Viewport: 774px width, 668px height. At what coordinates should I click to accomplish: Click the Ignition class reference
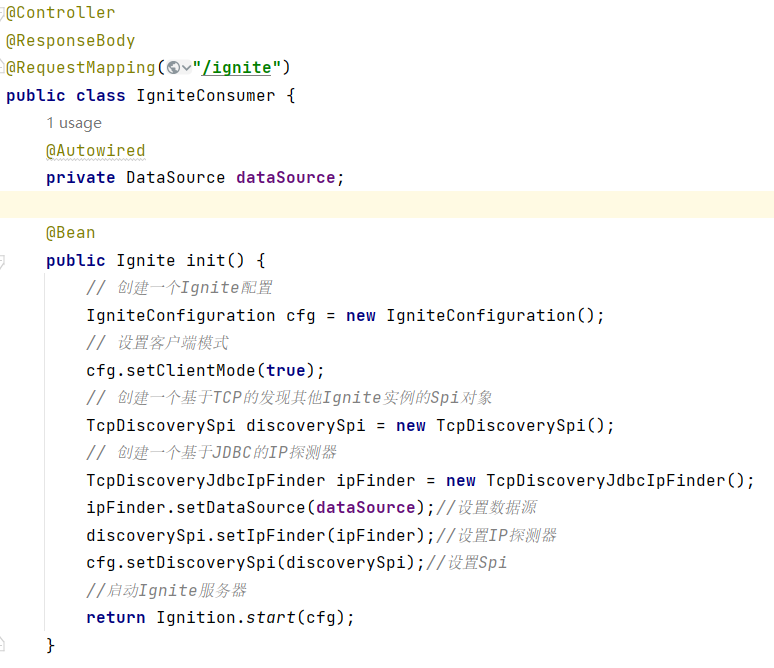tap(195, 618)
